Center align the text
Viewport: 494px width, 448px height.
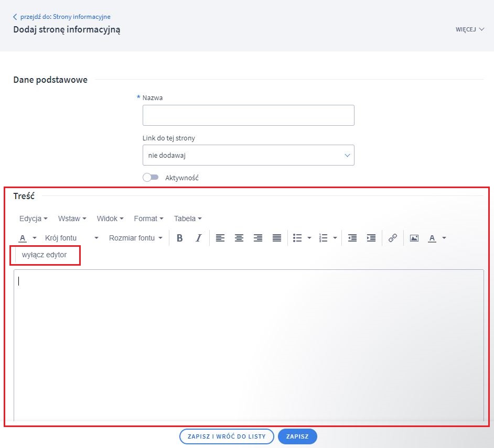pos(239,238)
